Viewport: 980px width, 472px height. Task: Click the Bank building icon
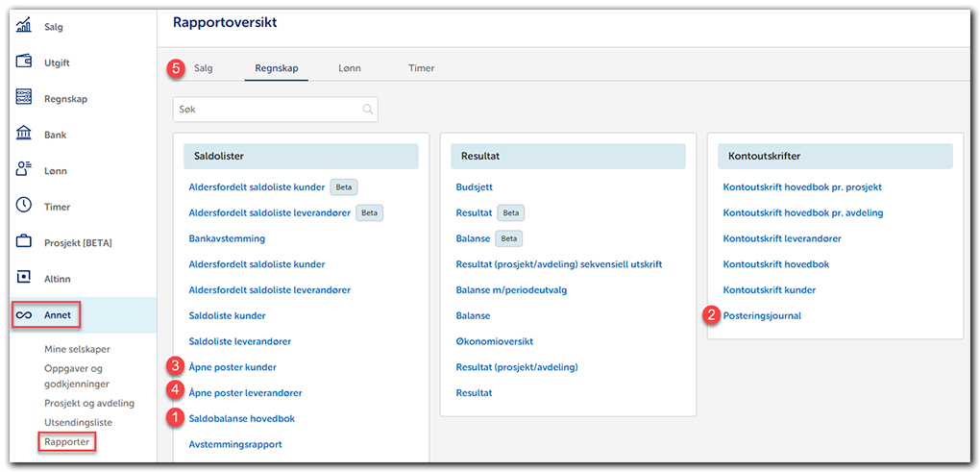pyautogui.click(x=24, y=135)
